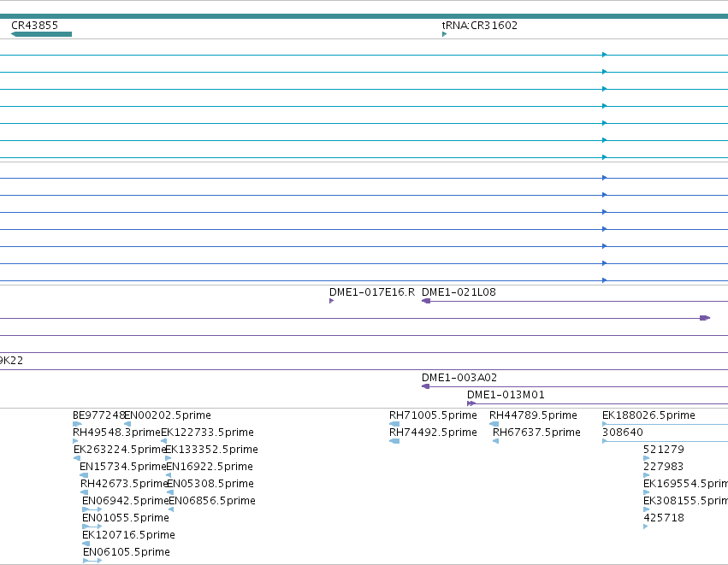This screenshot has height=565, width=728.
Task: Select the DME1-021L08 purple arrowhead
Action: [x=426, y=301]
